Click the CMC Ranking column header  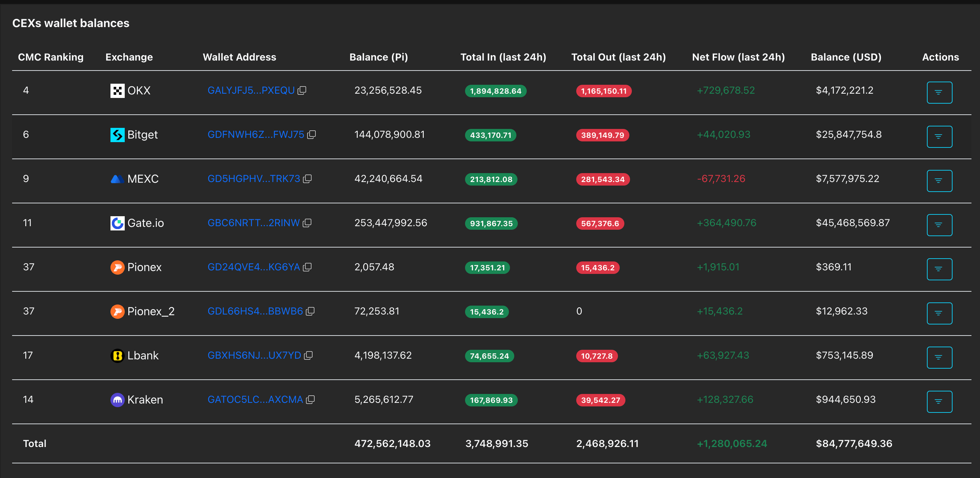tap(51, 57)
